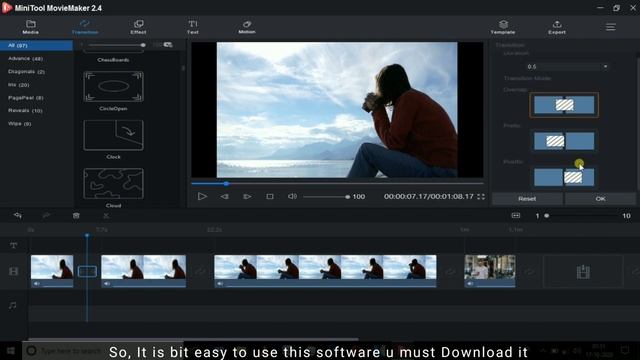
Task: Select the Advance transition category
Action: click(25, 58)
